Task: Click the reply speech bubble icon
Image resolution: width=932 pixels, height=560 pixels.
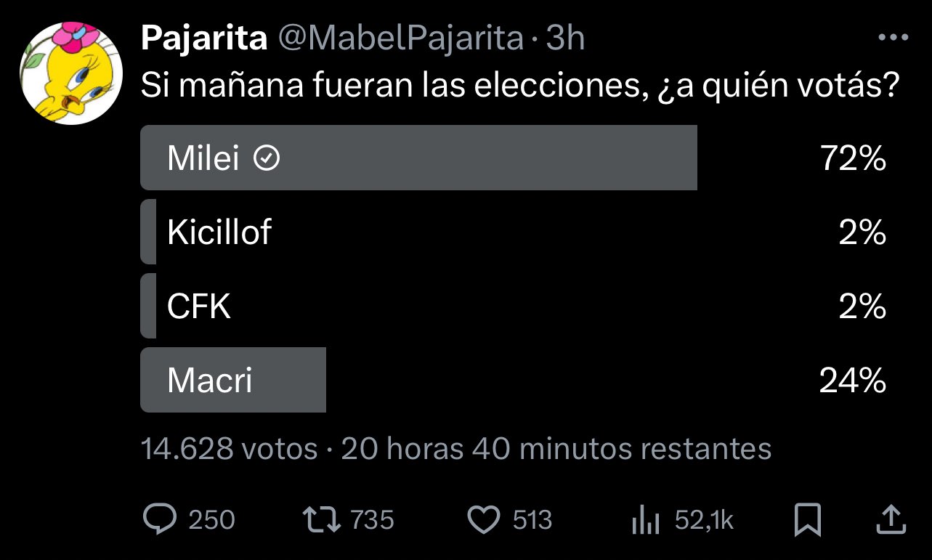Action: 160,519
